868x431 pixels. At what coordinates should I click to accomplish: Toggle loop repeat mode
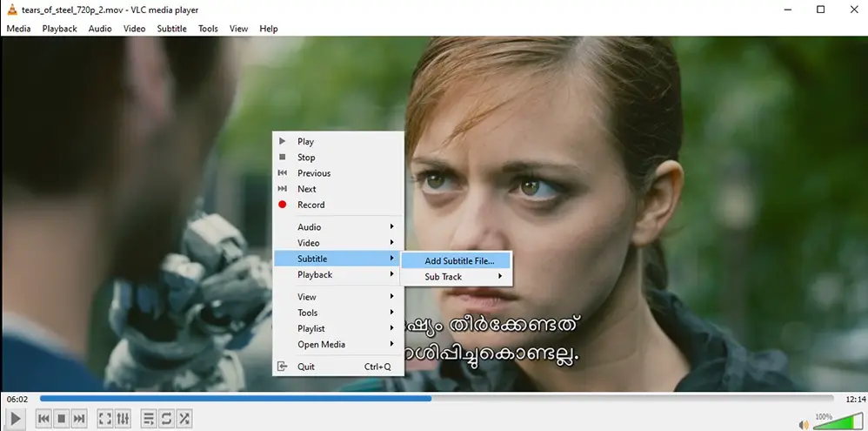tap(166, 419)
